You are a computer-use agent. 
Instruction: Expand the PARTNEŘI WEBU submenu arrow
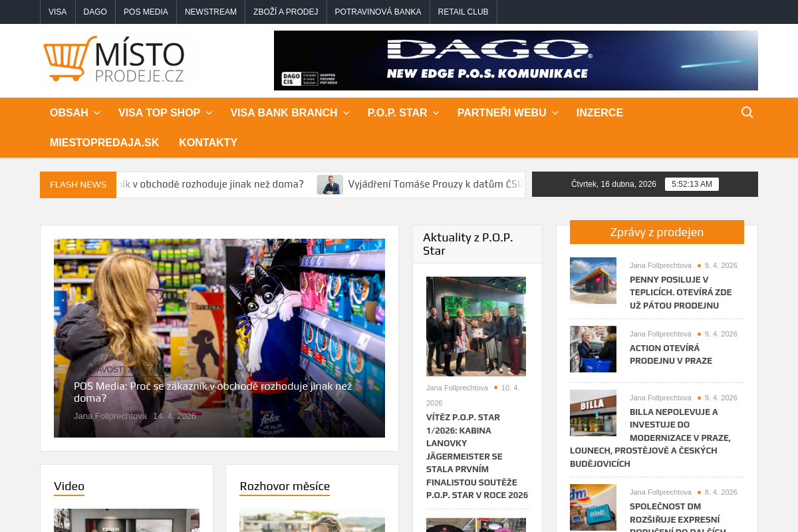pyautogui.click(x=555, y=113)
